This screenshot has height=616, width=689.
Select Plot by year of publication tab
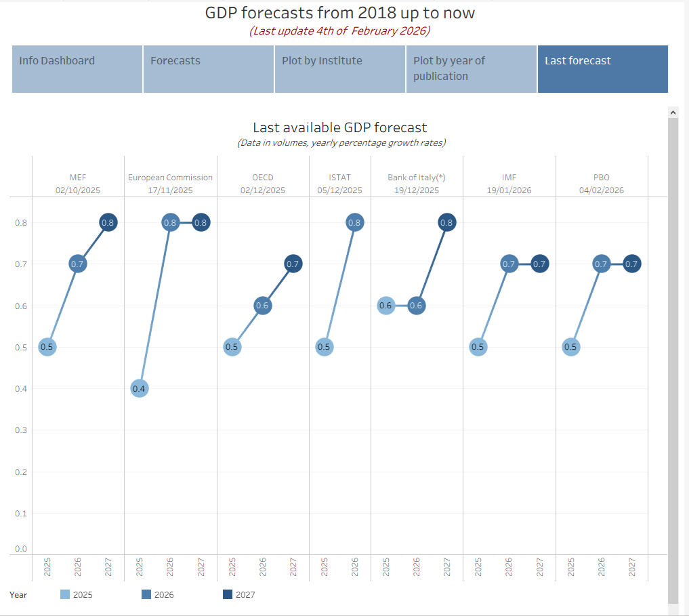(472, 68)
